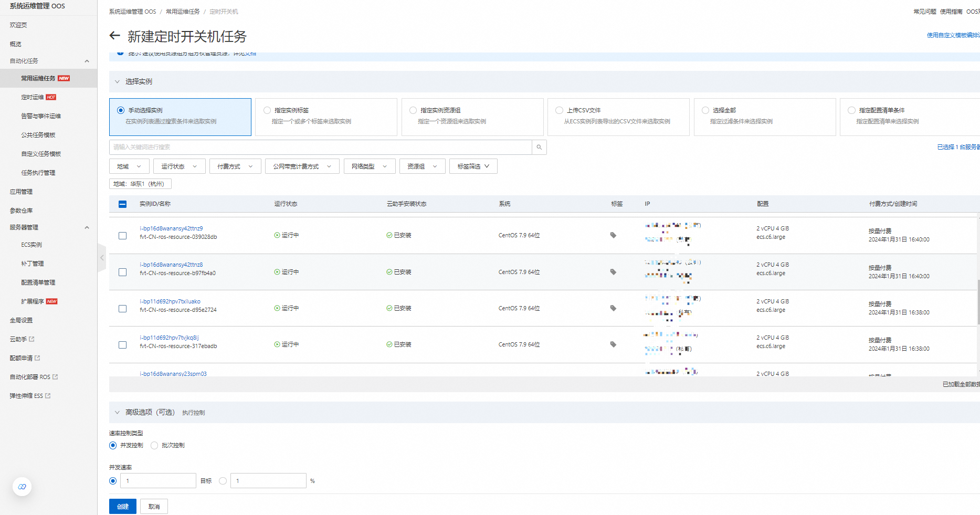Click the NEW badge beside 常用运维任务
The width and height of the screenshot is (980, 515).
[x=64, y=78]
